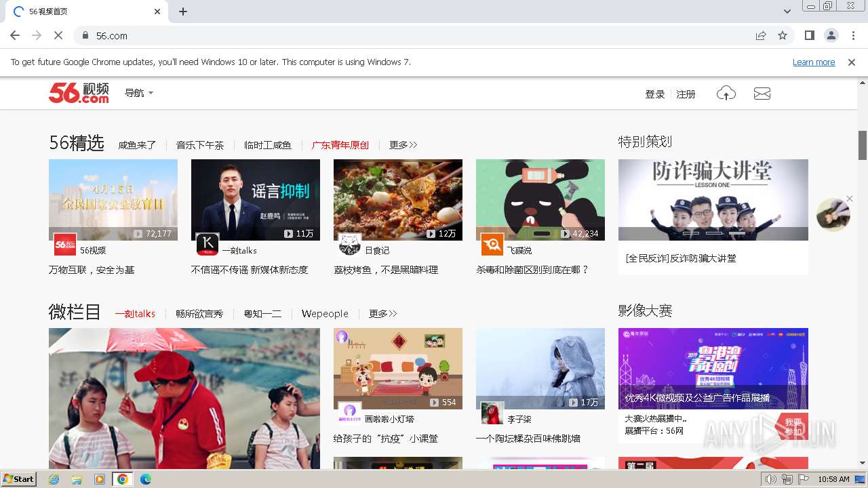This screenshot has width=868, height=488.
Task: Click the 一刻talks channel avatar icon
Action: click(x=208, y=244)
